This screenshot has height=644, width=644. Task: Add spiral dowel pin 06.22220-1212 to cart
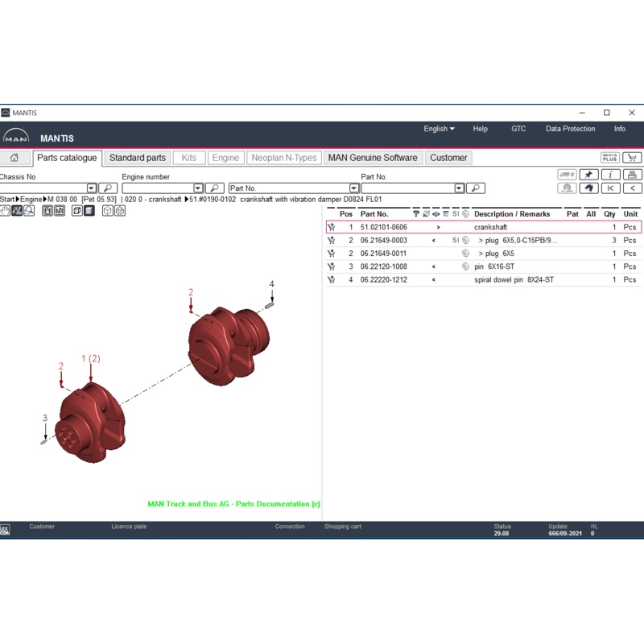point(332,279)
